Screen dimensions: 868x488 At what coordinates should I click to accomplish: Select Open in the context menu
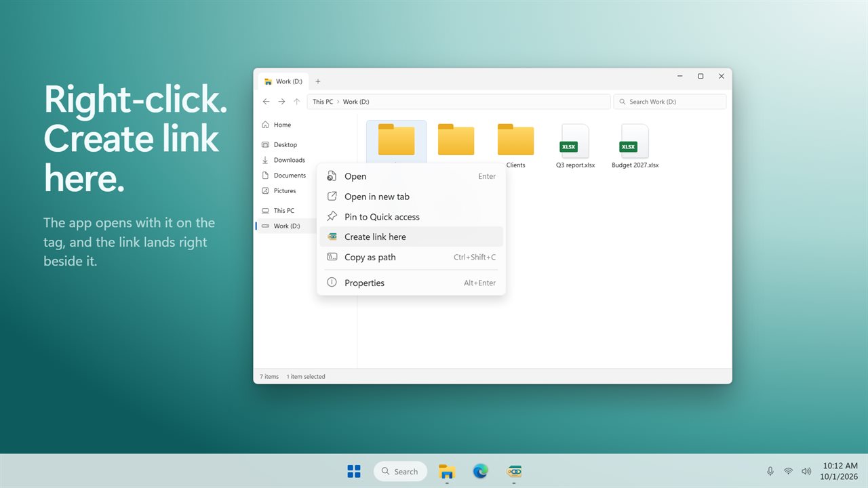click(x=411, y=176)
